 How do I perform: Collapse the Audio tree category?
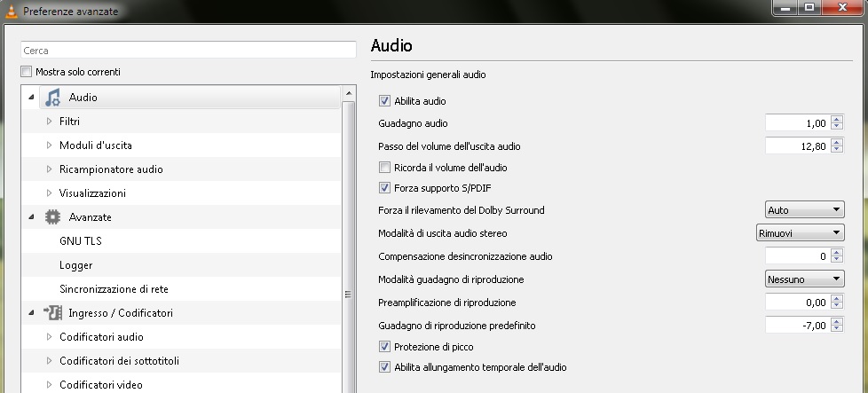[31, 98]
